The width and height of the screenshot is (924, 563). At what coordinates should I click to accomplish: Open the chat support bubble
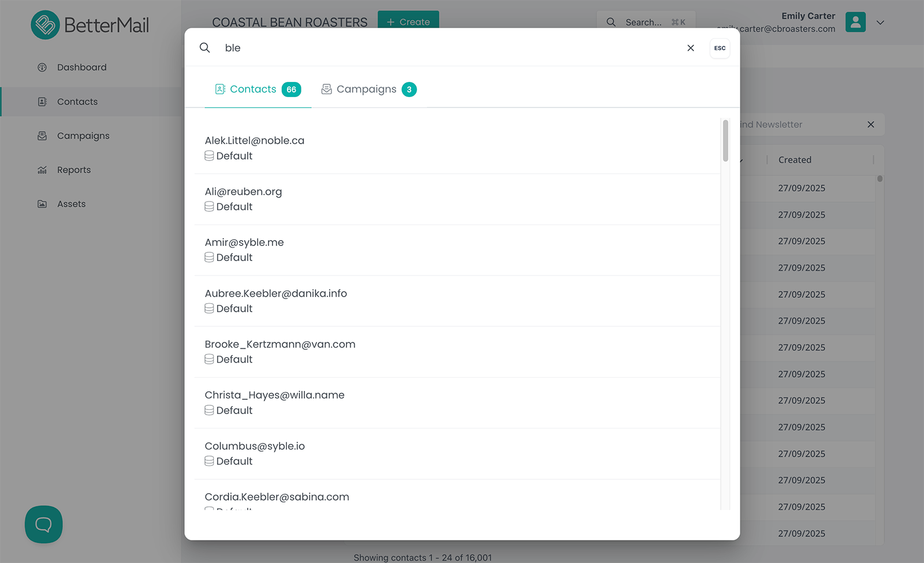tap(43, 524)
